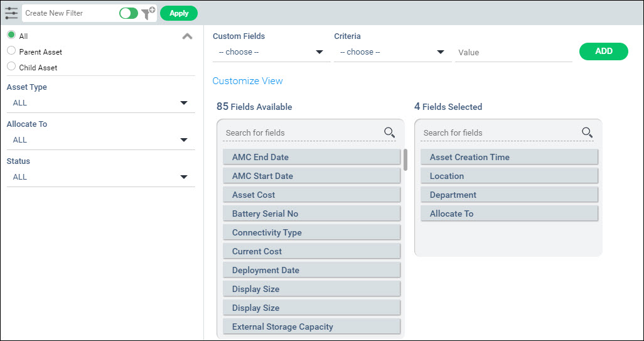This screenshot has height=341, width=644.
Task: Click the Value input field
Action: (x=513, y=53)
